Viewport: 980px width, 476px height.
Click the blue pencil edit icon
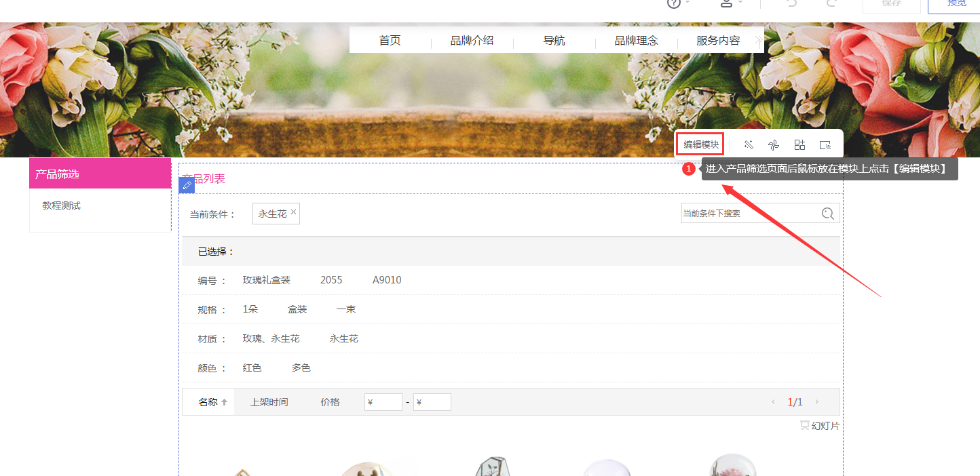click(x=187, y=184)
